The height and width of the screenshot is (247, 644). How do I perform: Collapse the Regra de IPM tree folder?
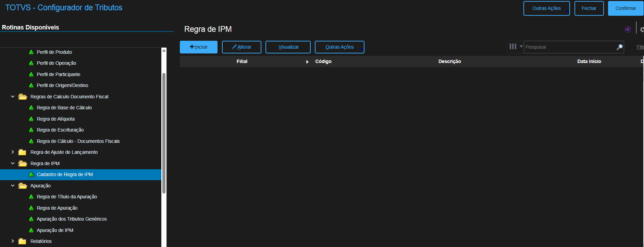13,163
